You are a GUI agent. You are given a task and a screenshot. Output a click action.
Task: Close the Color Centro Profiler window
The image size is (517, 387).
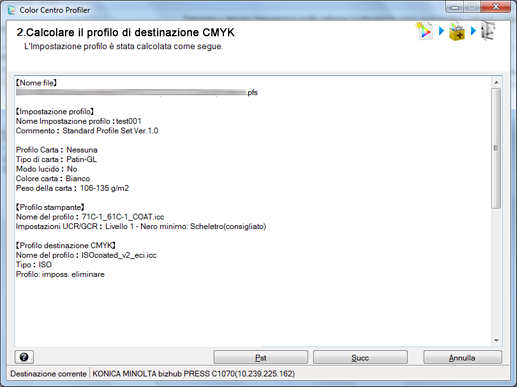pos(496,7)
